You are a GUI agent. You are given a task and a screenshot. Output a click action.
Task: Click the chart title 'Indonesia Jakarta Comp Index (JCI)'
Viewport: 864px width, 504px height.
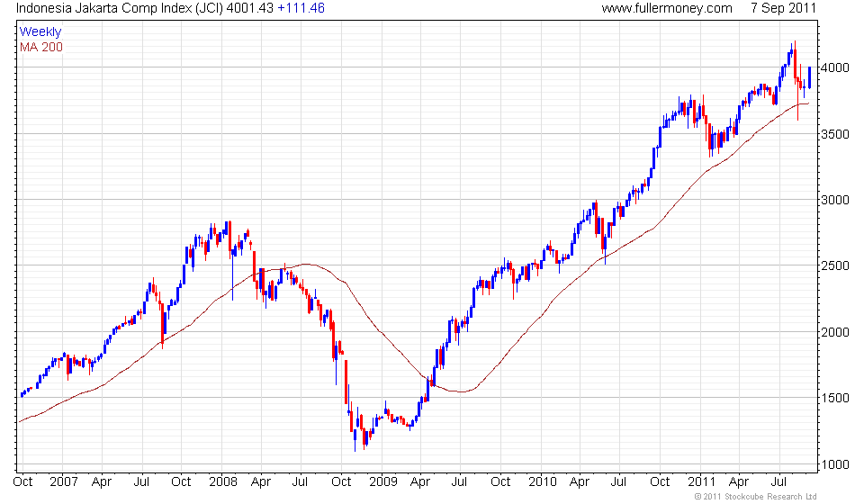click(x=119, y=8)
